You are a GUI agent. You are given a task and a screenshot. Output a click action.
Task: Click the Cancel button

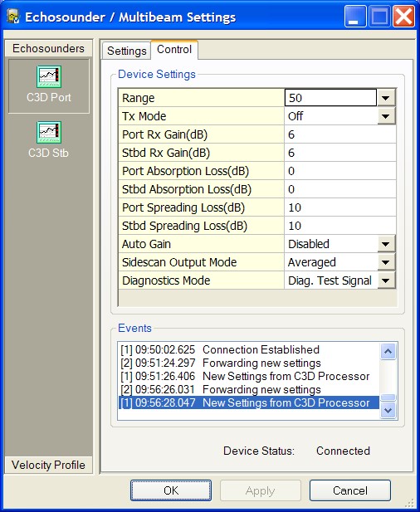[349, 490]
